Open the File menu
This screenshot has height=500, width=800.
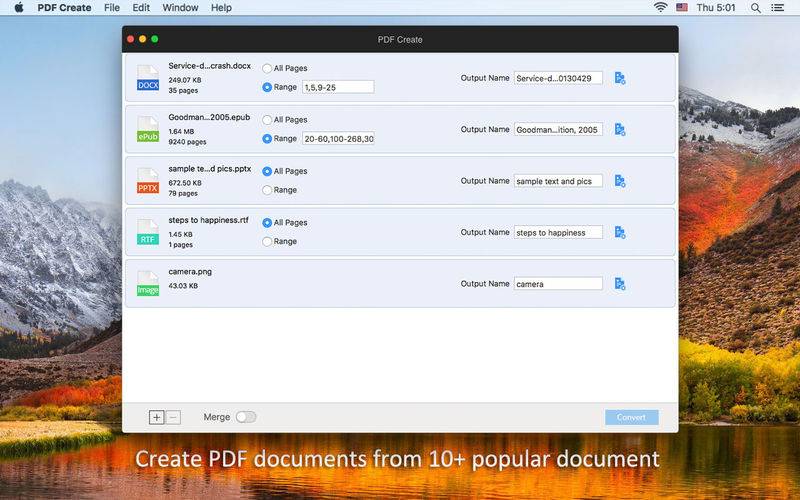[112, 8]
